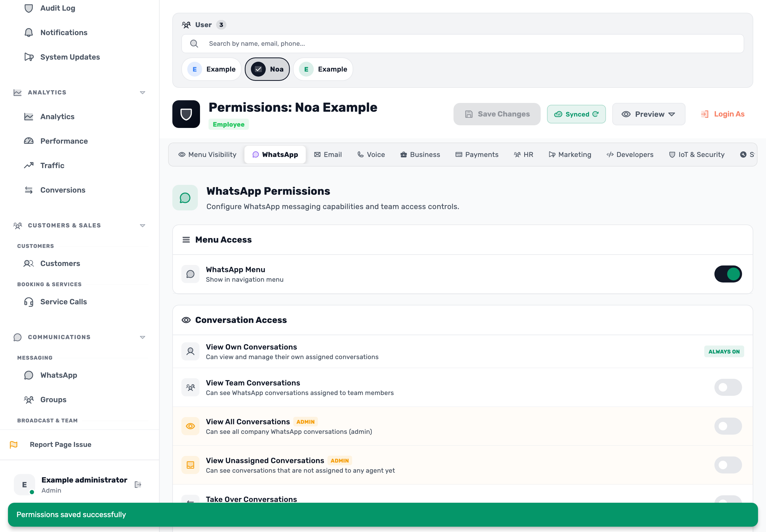
Task: Open the Payments tab
Action: pyautogui.click(x=477, y=154)
